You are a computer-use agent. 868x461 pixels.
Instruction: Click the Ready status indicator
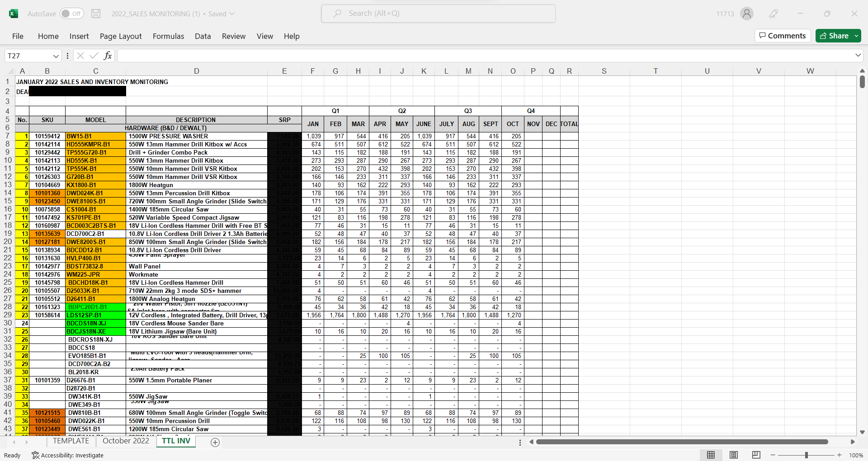(12, 455)
